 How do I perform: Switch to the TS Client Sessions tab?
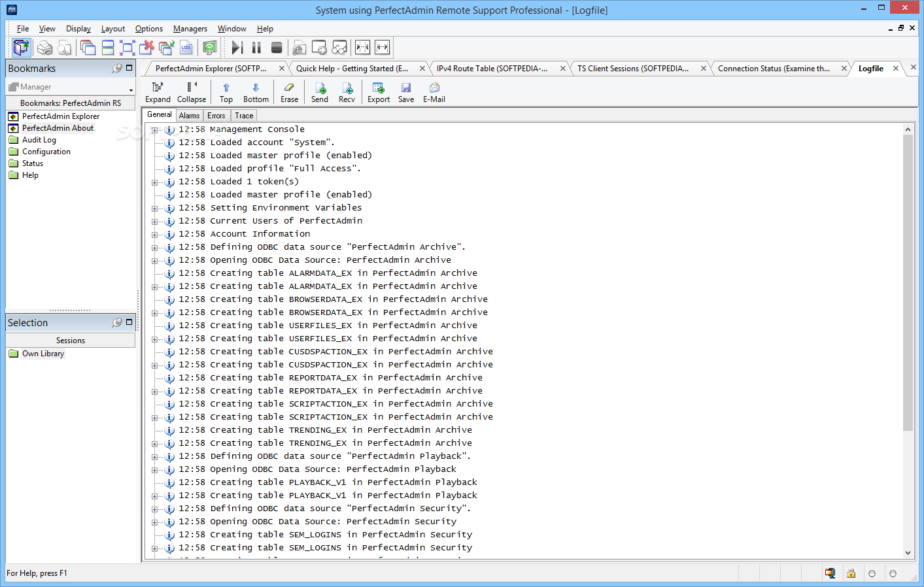coord(633,69)
